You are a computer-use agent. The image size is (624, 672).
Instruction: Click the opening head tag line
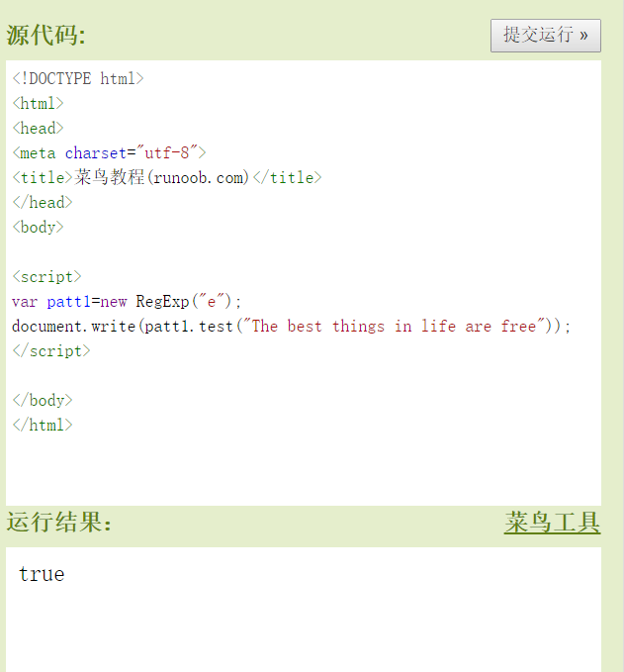click(38, 128)
